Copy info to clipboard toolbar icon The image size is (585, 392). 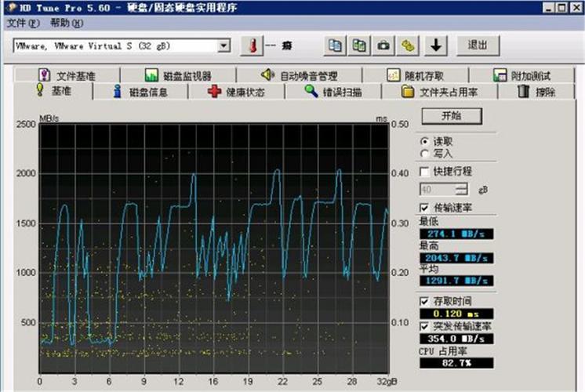pos(335,46)
